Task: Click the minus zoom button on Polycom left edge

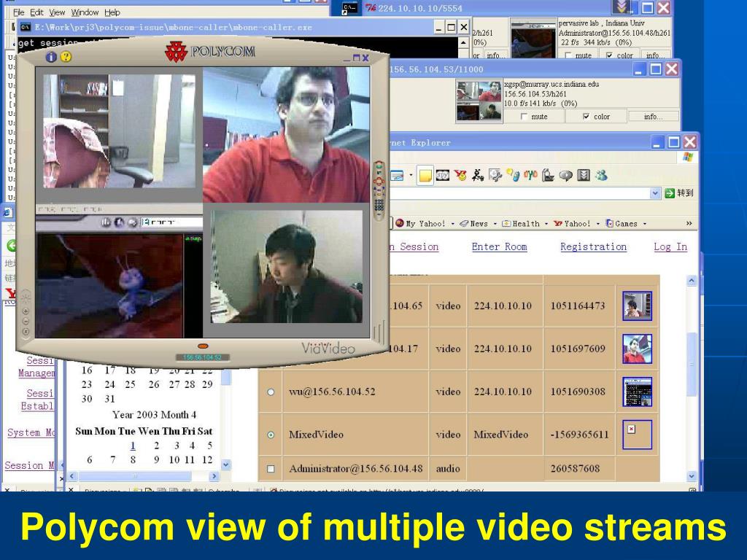Action: tap(26, 322)
